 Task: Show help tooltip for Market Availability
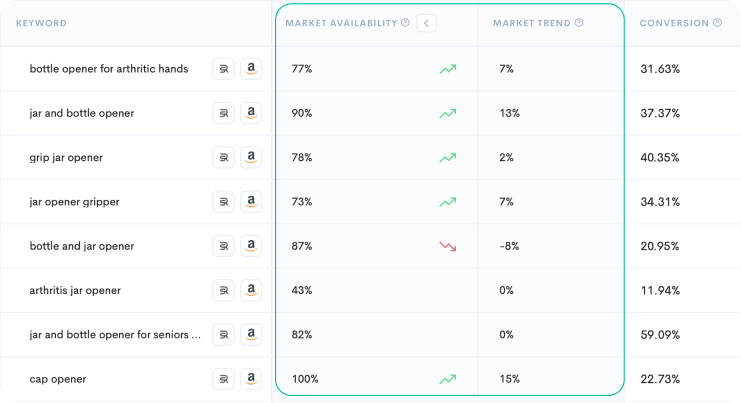405,23
